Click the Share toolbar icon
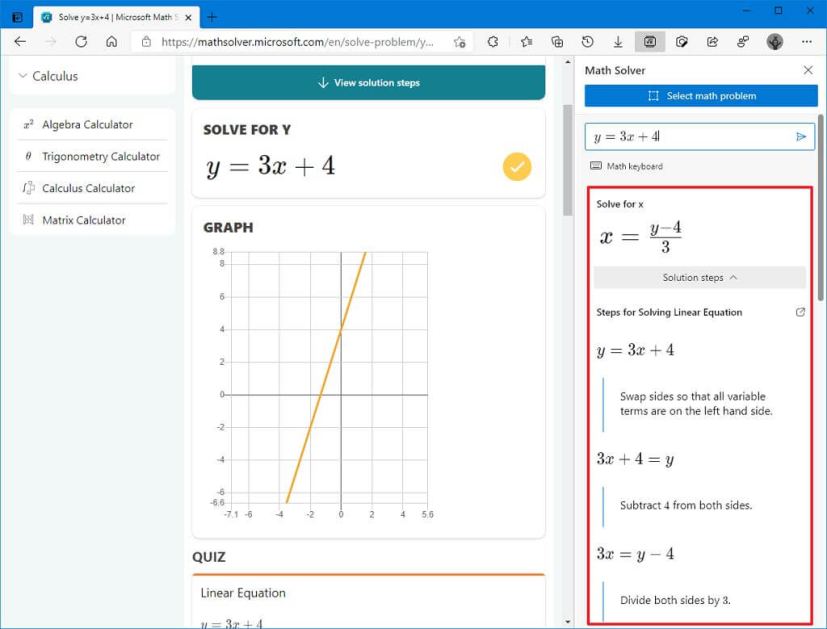Screen dimensions: 827x629 (x=712, y=42)
